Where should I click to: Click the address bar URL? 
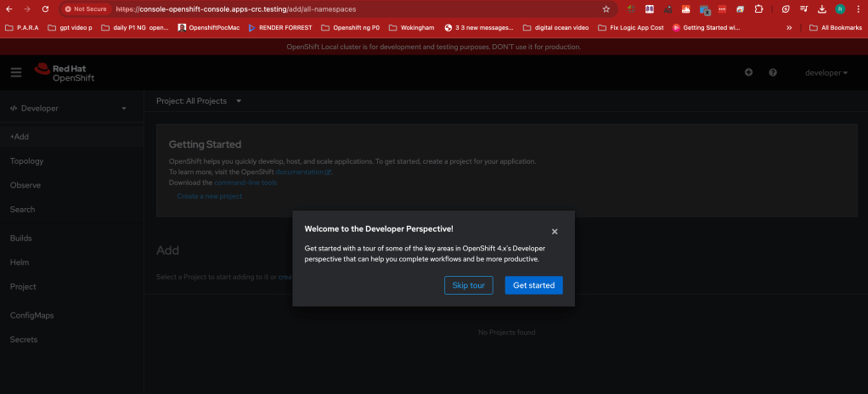236,8
